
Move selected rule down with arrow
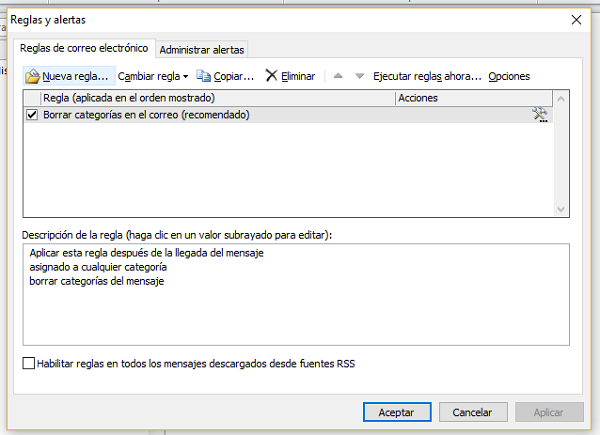[359, 76]
